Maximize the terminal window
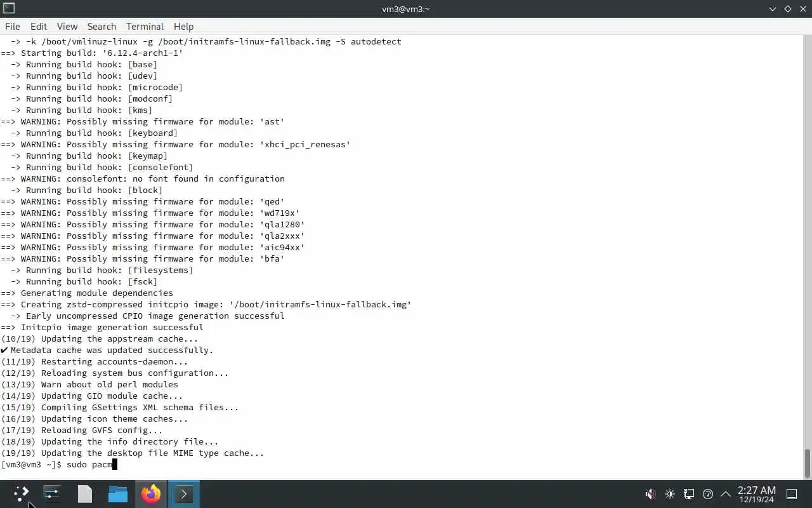The width and height of the screenshot is (812, 508). [788, 8]
